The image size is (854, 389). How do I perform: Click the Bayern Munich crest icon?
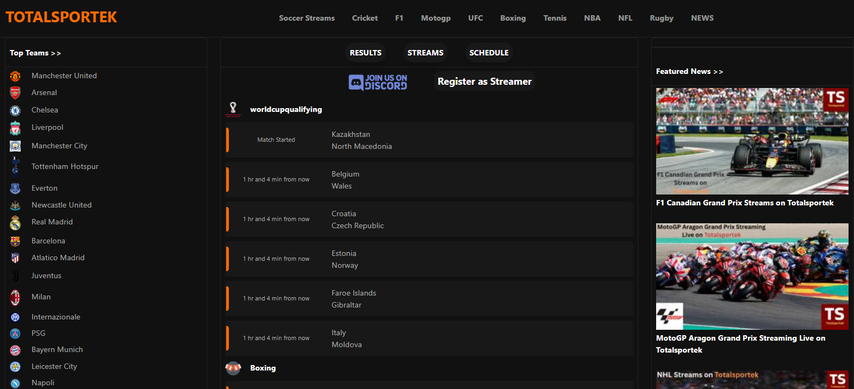coord(15,350)
